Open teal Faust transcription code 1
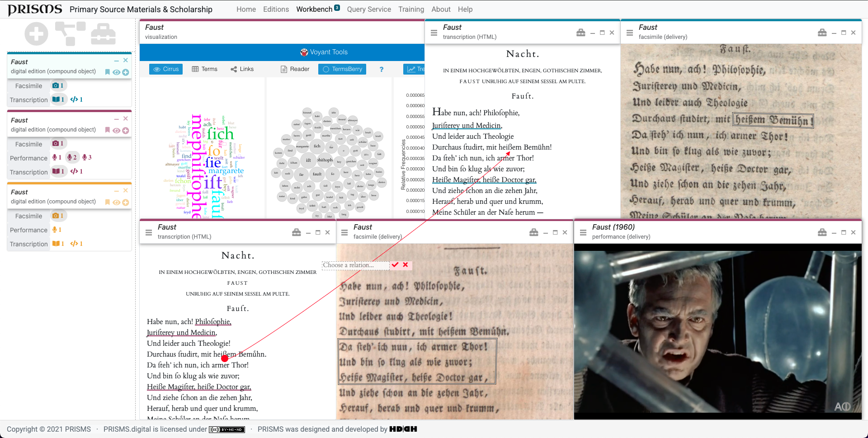The image size is (868, 438). (x=76, y=99)
